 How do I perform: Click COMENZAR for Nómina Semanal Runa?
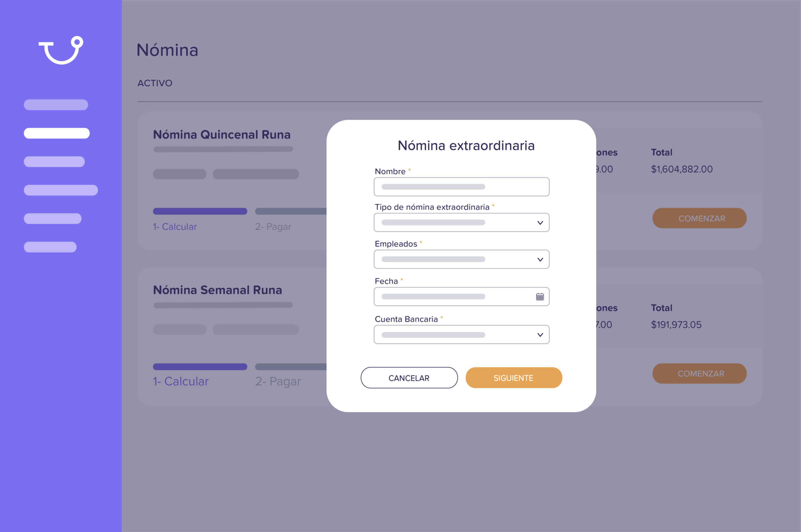coord(700,373)
